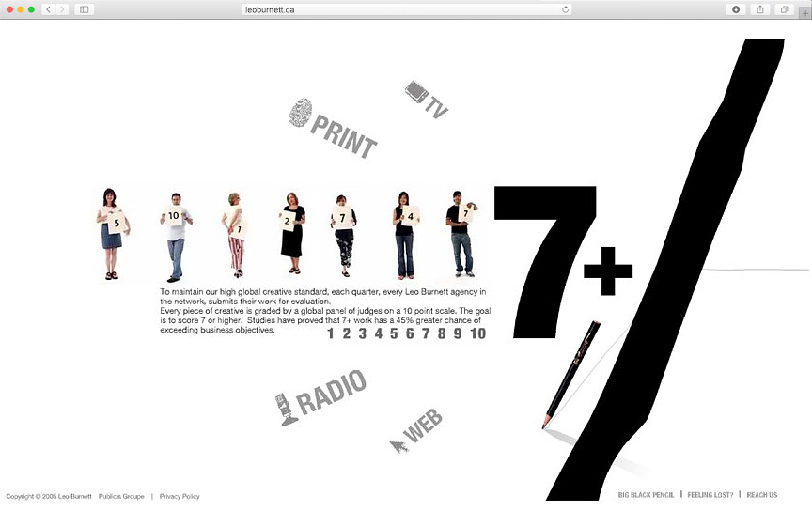Screen dimensions: 812x511
Task: Select number 6 on the score scale
Action: 410,333
